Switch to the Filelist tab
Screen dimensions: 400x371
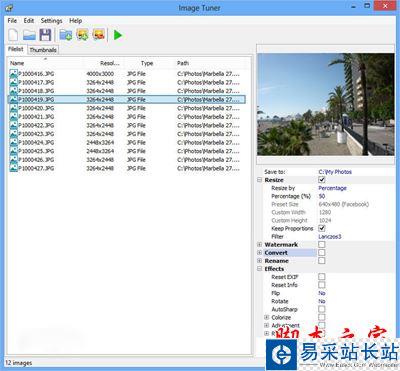point(16,49)
